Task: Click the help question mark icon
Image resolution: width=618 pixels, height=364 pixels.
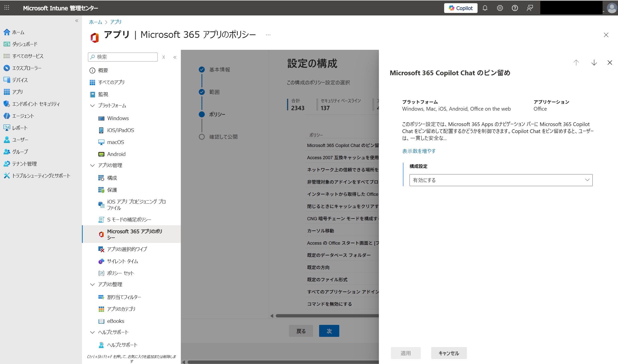Action: pos(515,8)
